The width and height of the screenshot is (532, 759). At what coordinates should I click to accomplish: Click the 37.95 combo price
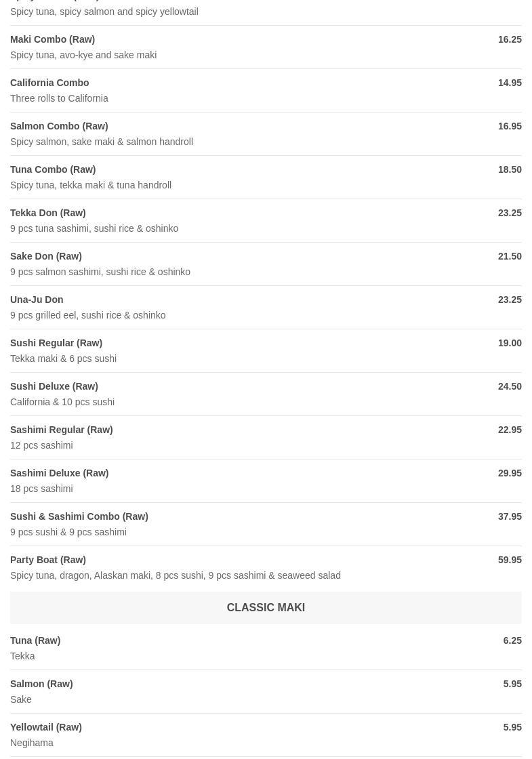pyautogui.click(x=510, y=516)
